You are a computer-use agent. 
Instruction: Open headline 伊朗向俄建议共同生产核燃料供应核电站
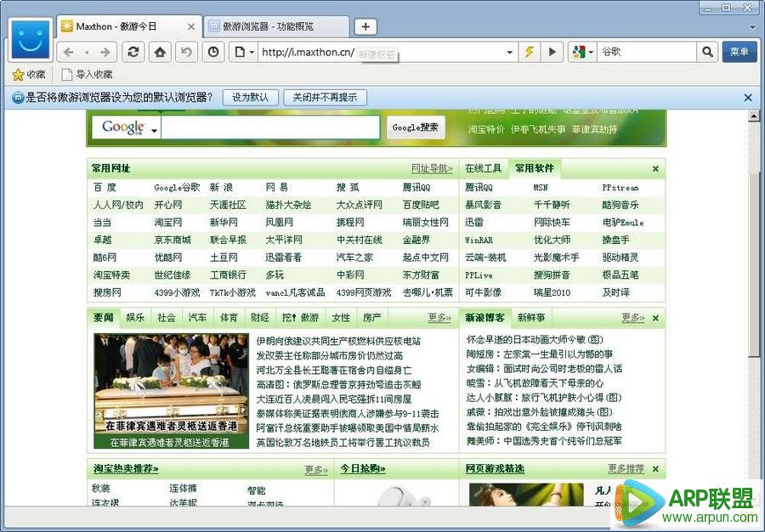pos(338,341)
